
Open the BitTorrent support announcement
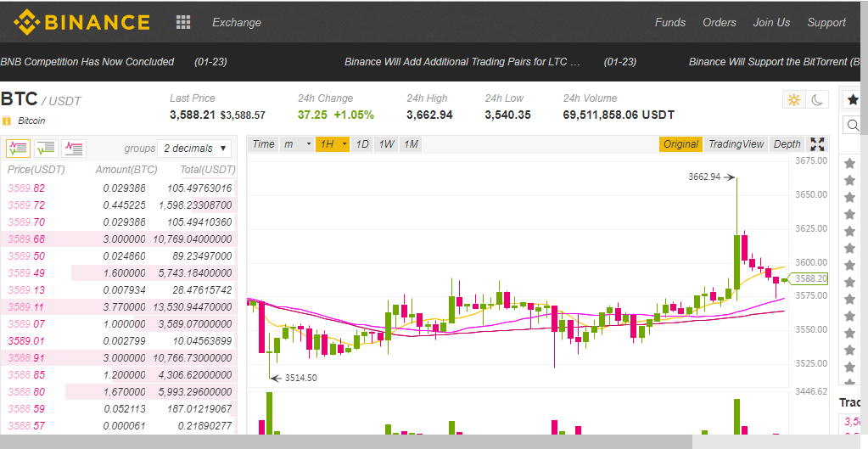775,61
